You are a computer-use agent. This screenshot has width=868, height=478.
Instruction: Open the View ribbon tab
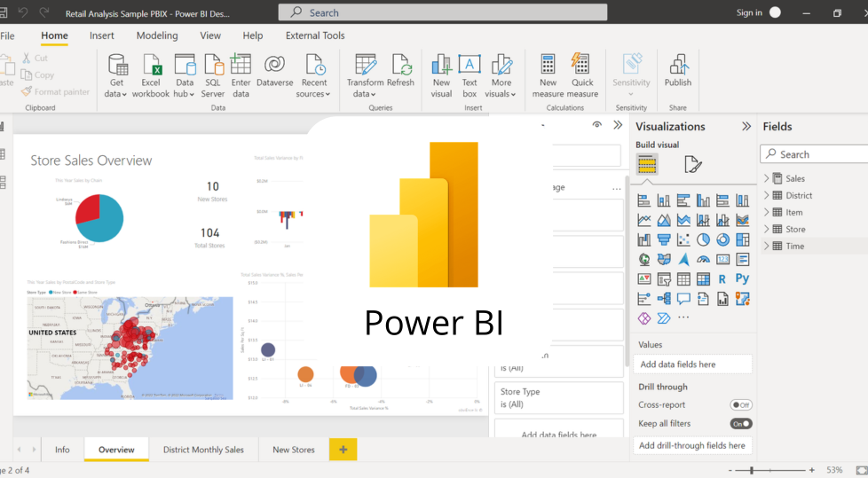[210, 35]
